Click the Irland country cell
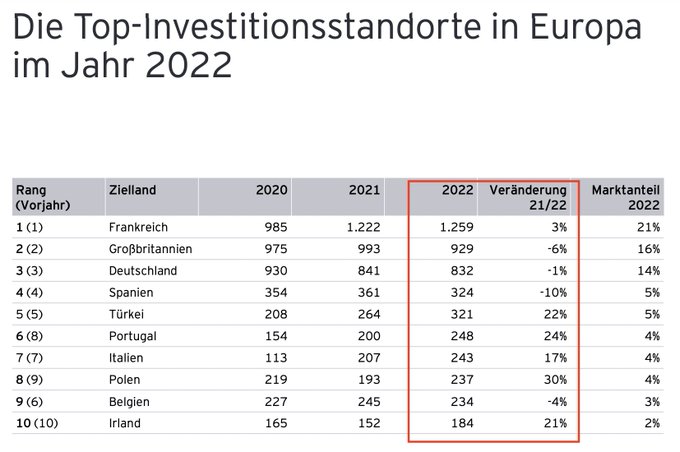The width and height of the screenshot is (680, 452). coord(125,423)
